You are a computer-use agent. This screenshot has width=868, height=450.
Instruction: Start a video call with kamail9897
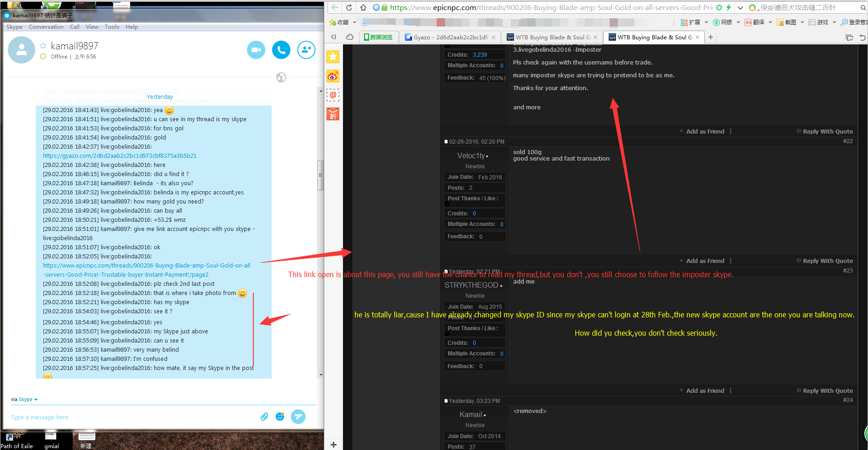tap(256, 50)
